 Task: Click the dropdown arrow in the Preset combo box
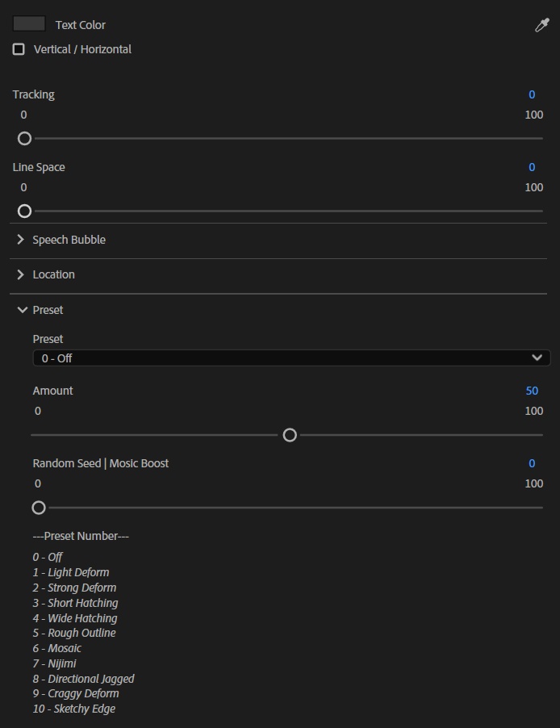pos(537,358)
